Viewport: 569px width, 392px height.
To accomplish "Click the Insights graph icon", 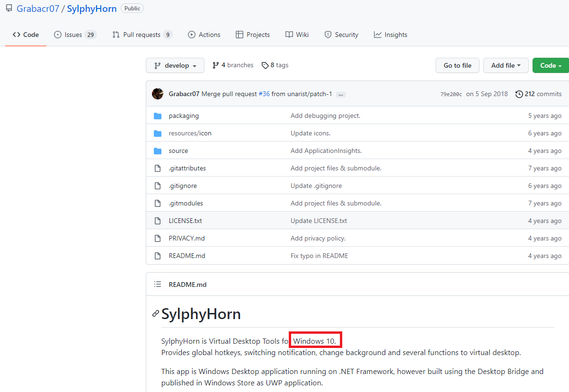I will (377, 35).
